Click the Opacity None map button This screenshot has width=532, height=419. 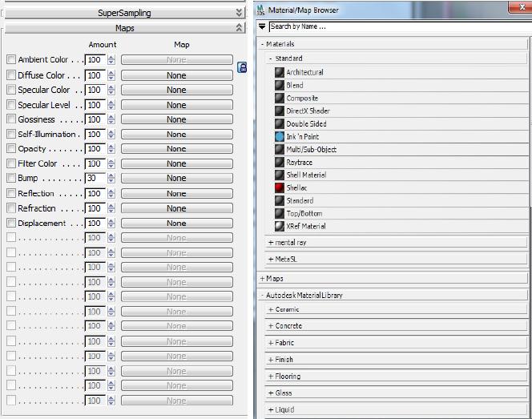click(177, 148)
